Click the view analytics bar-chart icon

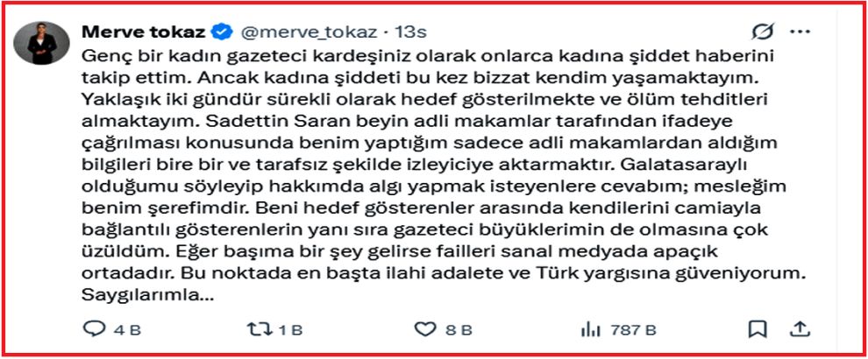[x=589, y=330]
